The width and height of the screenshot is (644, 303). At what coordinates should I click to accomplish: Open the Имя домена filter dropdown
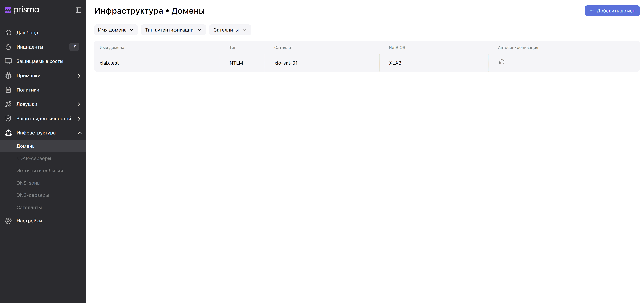(116, 30)
